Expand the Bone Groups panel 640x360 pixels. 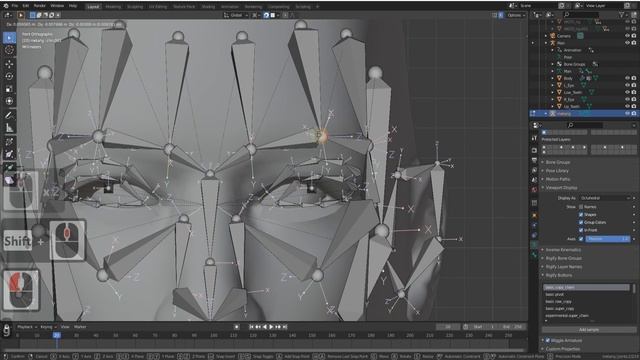coord(558,162)
